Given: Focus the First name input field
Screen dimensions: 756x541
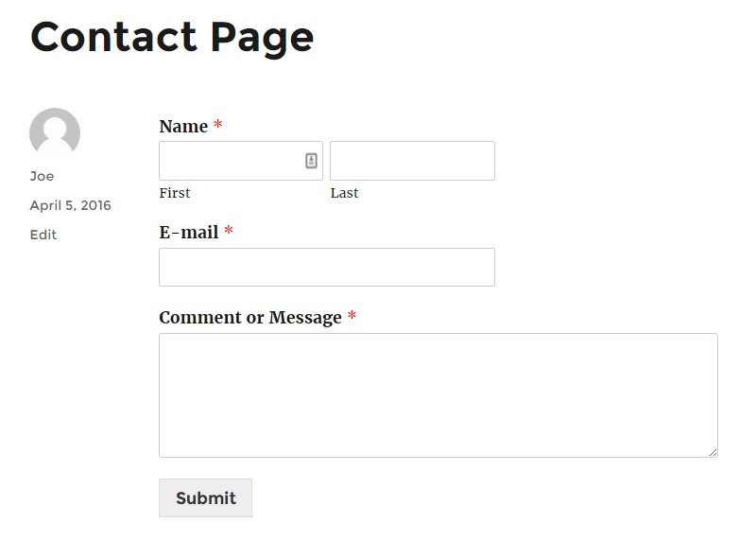Looking at the screenshot, I should 241,161.
